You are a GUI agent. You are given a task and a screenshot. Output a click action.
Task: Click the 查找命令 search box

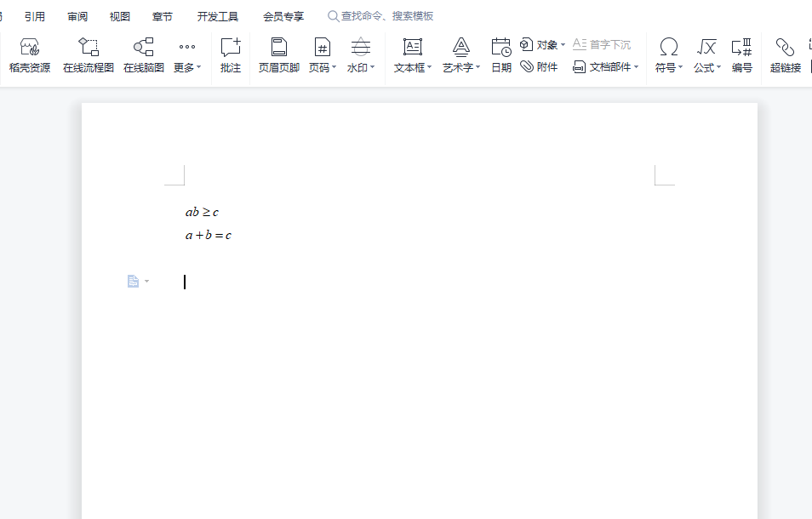coord(386,16)
